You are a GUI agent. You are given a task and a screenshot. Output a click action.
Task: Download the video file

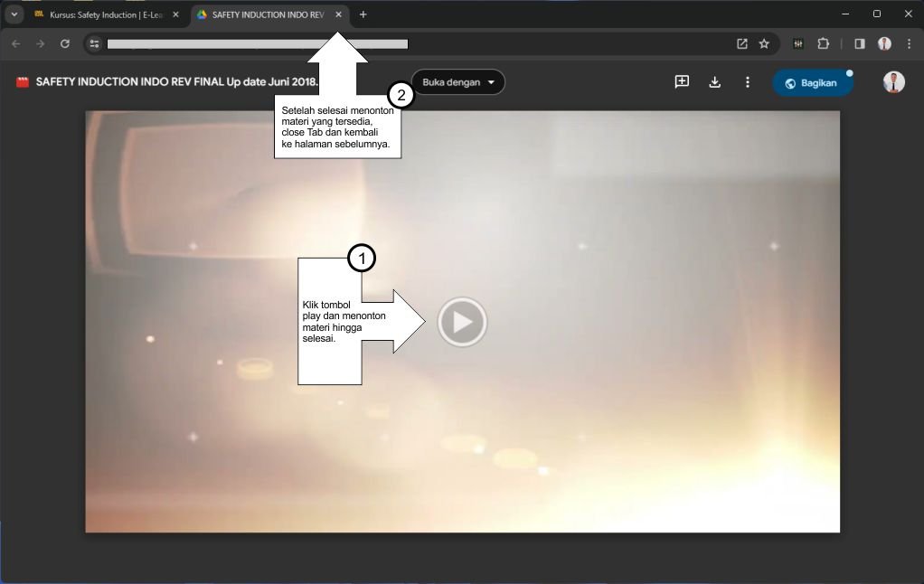click(714, 82)
